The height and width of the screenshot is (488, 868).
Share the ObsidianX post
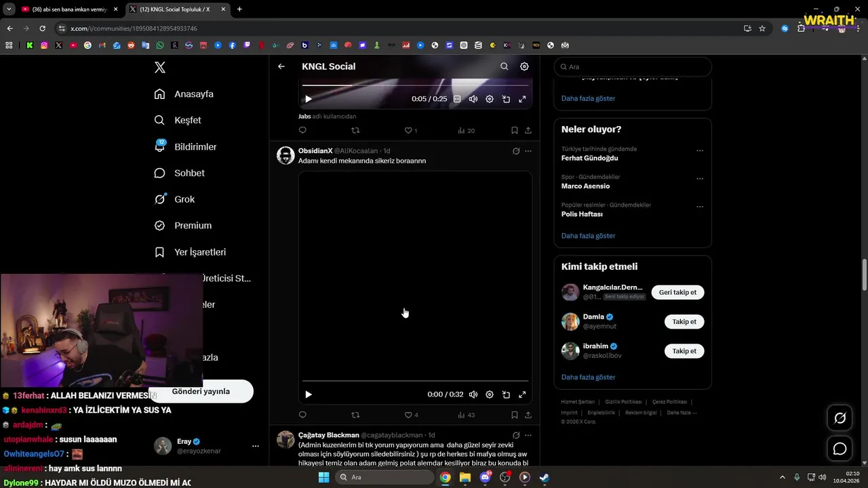(x=528, y=415)
